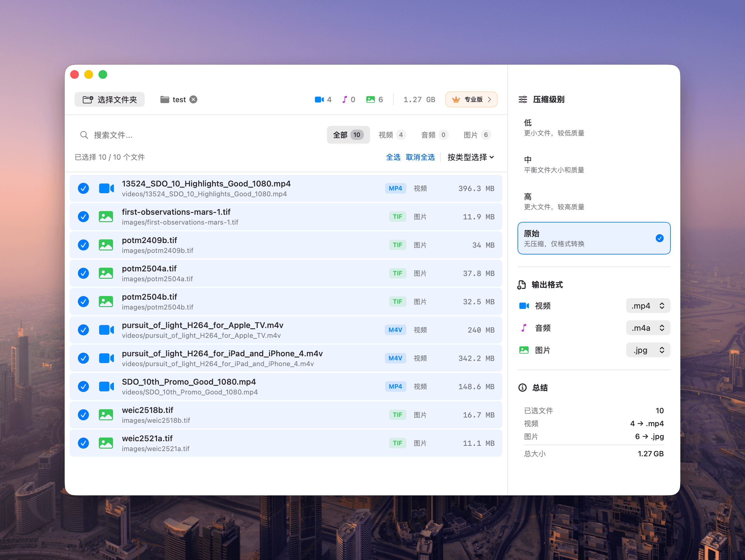Uncheck 13524_SDO_10_Highlights_Good_1080.mp4
Viewport: 745px width, 560px height.
click(x=83, y=188)
